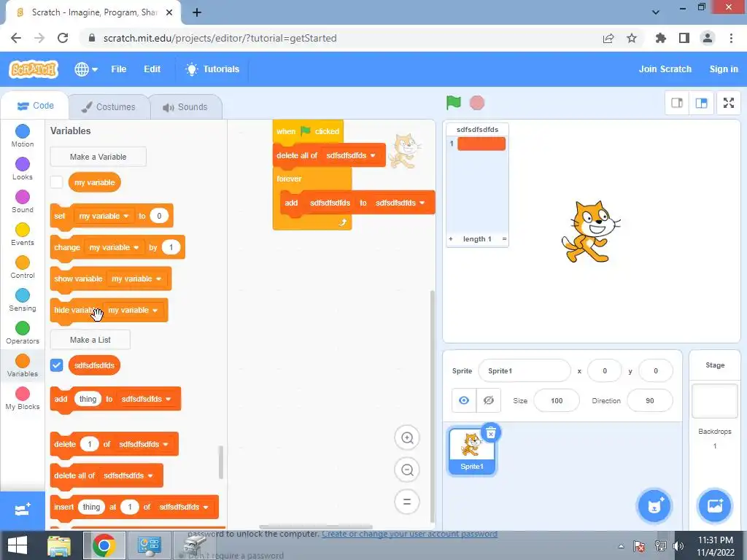Click the Join Scratch link

click(665, 69)
